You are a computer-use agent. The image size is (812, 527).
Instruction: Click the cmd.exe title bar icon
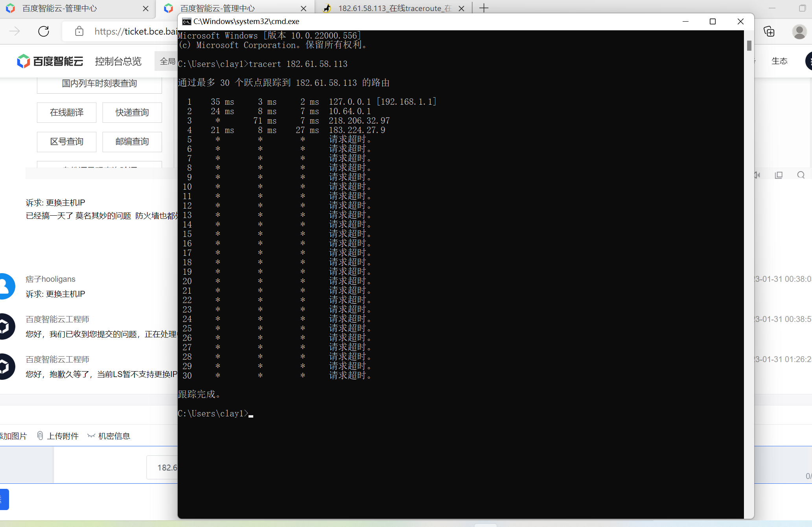(x=186, y=22)
